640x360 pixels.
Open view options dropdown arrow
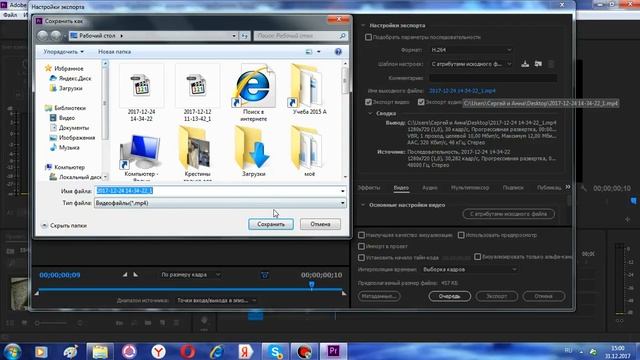319,52
